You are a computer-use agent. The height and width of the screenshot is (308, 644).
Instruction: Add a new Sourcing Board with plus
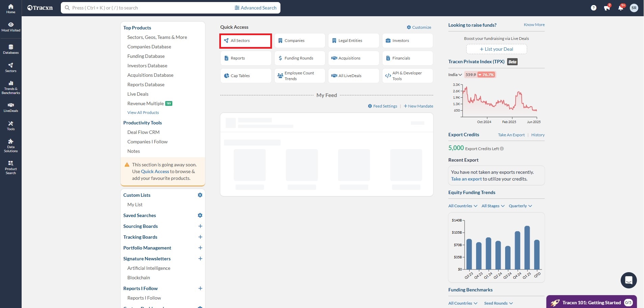pos(200,226)
